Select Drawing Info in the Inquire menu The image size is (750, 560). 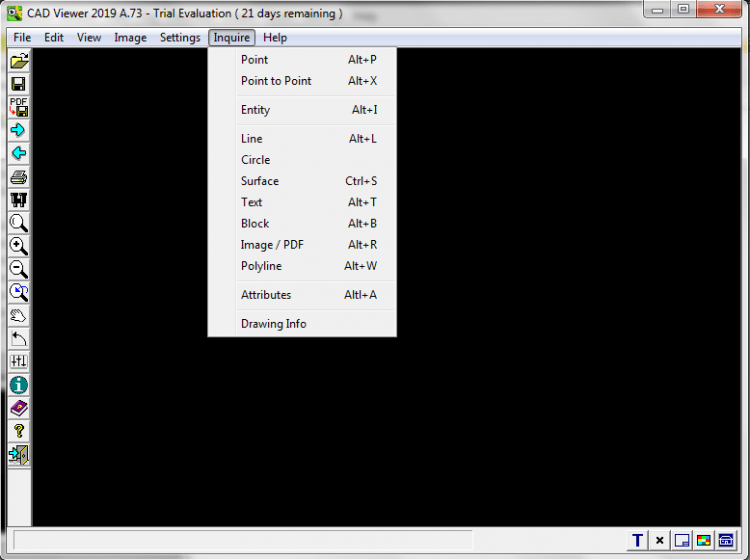[x=273, y=324]
